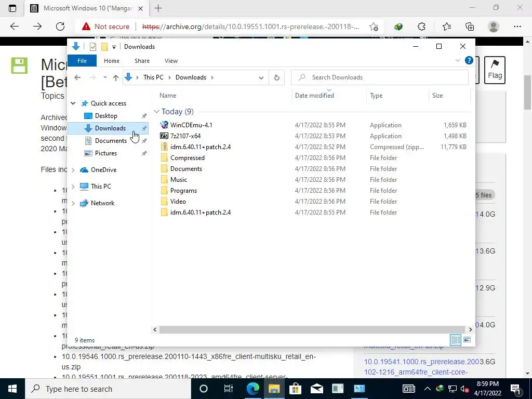Open Edge extensions puzzle icon
532x399 pixels.
pos(421,26)
